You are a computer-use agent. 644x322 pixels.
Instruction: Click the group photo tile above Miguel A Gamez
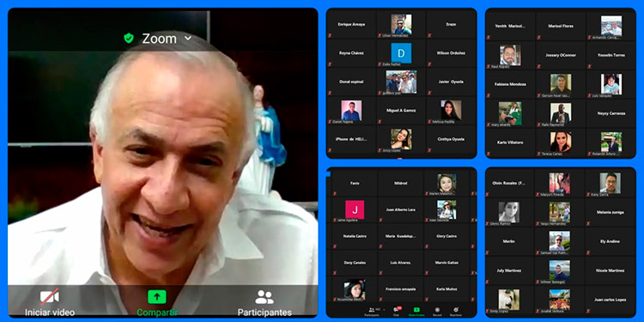[x=401, y=82]
